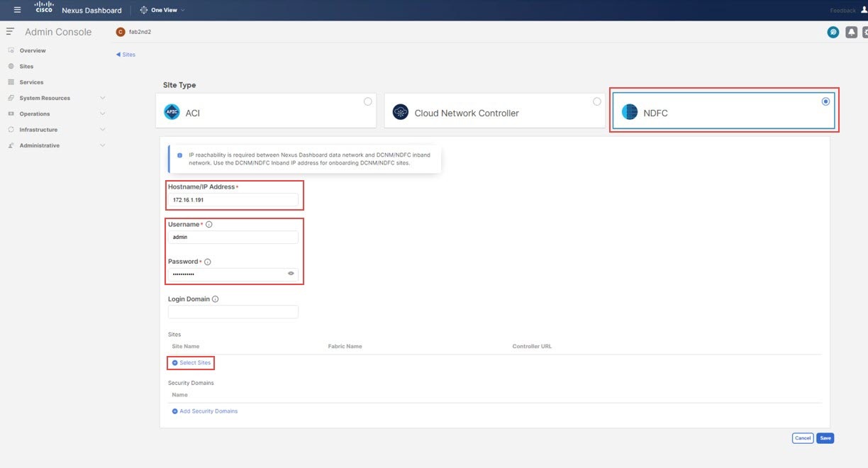Save the NDFC site configuration
Viewport: 868px width, 468px height.
click(825, 438)
